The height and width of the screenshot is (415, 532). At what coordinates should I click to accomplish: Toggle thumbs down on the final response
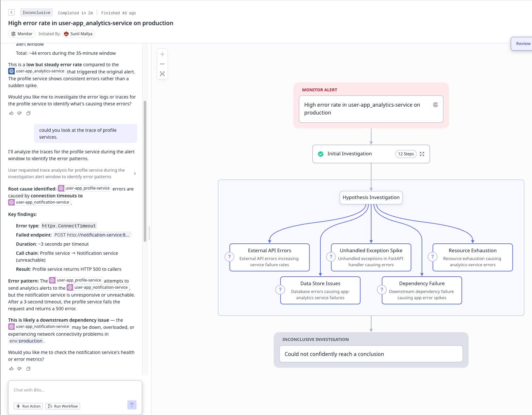[x=19, y=368]
